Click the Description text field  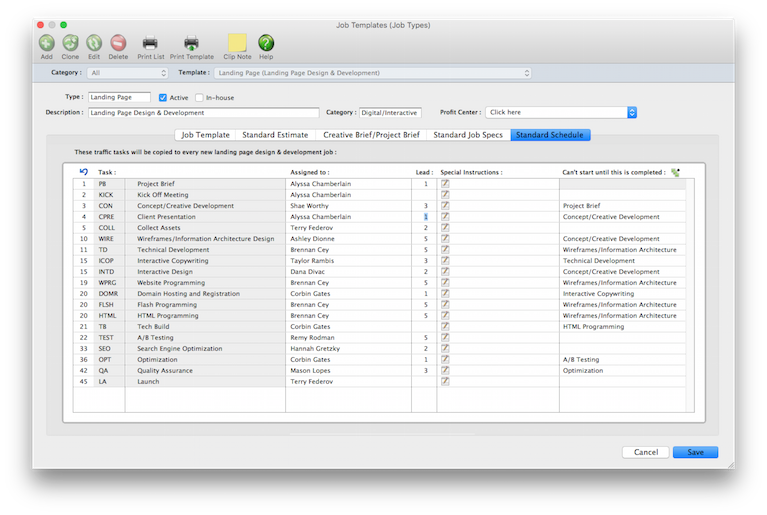coord(203,113)
